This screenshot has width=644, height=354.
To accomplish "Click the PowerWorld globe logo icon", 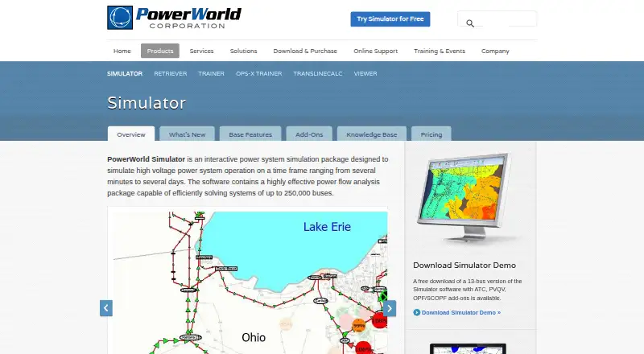I will click(120, 18).
